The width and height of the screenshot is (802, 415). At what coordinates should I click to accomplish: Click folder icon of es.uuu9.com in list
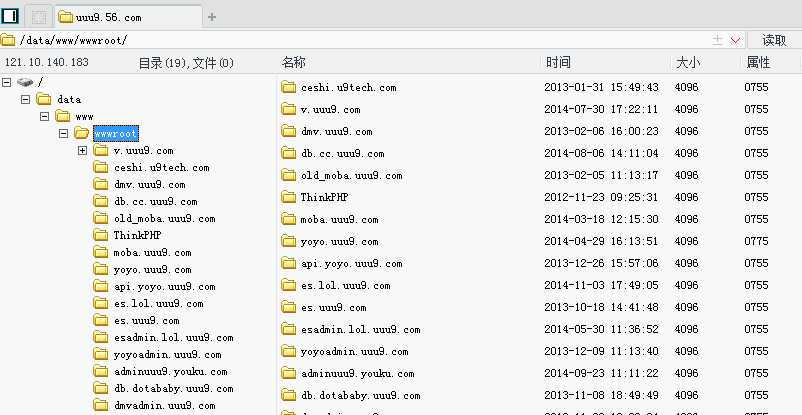288,307
